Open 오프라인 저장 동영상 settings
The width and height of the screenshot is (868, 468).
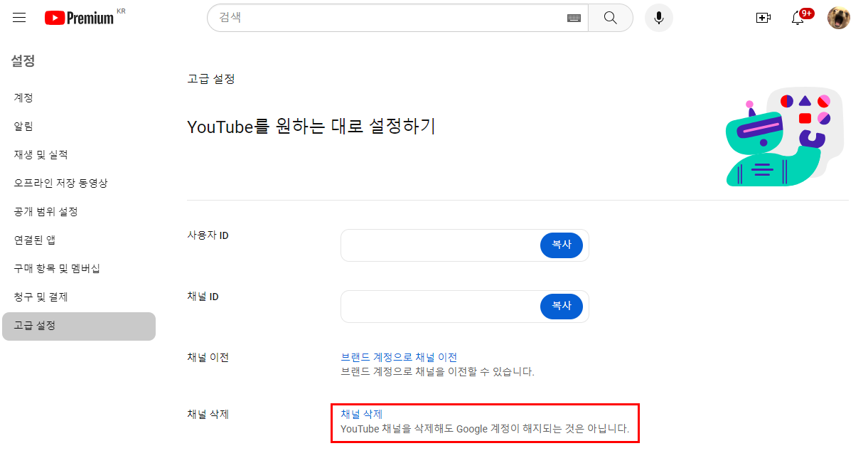click(x=79, y=183)
